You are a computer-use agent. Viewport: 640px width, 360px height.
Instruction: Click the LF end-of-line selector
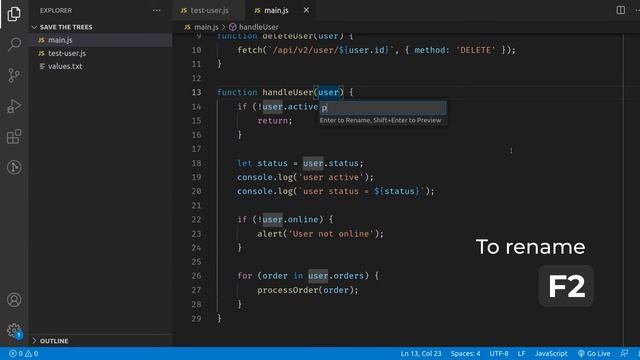521,353
